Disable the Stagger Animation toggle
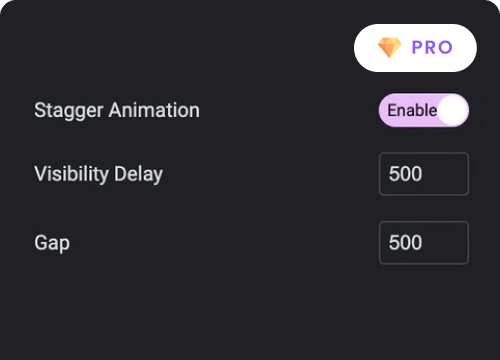This screenshot has height=360, width=500. [424, 110]
